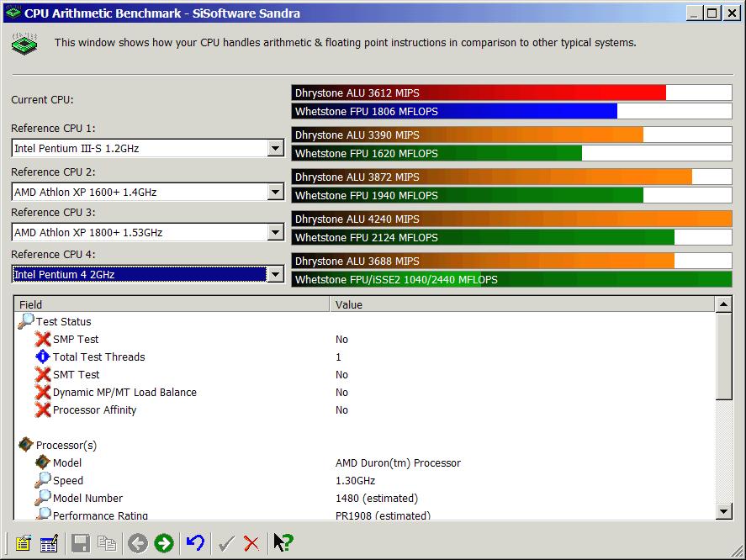Viewport: 746px width, 560px height.
Task: Click the Whetstone FPU/iSSE2 1040/2440 MFLOPS bar
Action: click(x=511, y=279)
